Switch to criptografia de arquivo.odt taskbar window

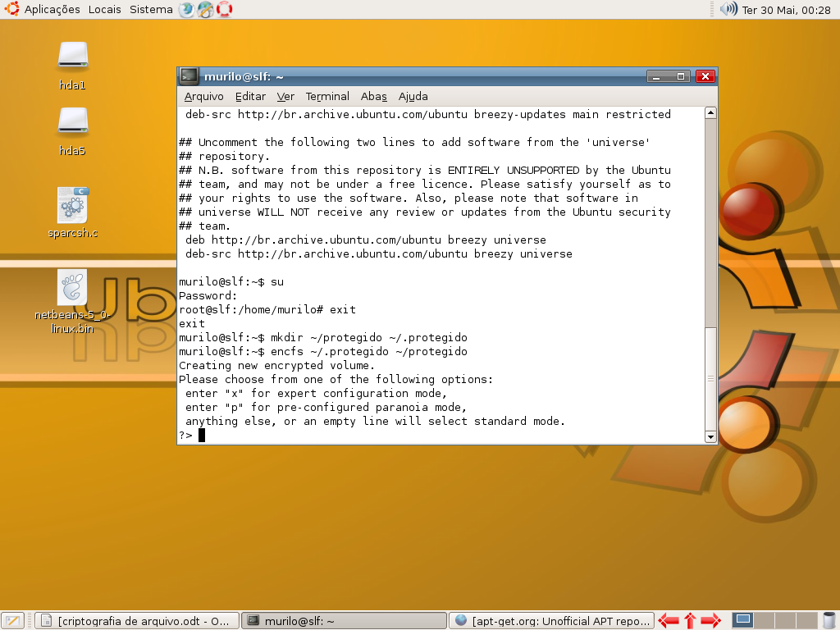click(x=137, y=621)
